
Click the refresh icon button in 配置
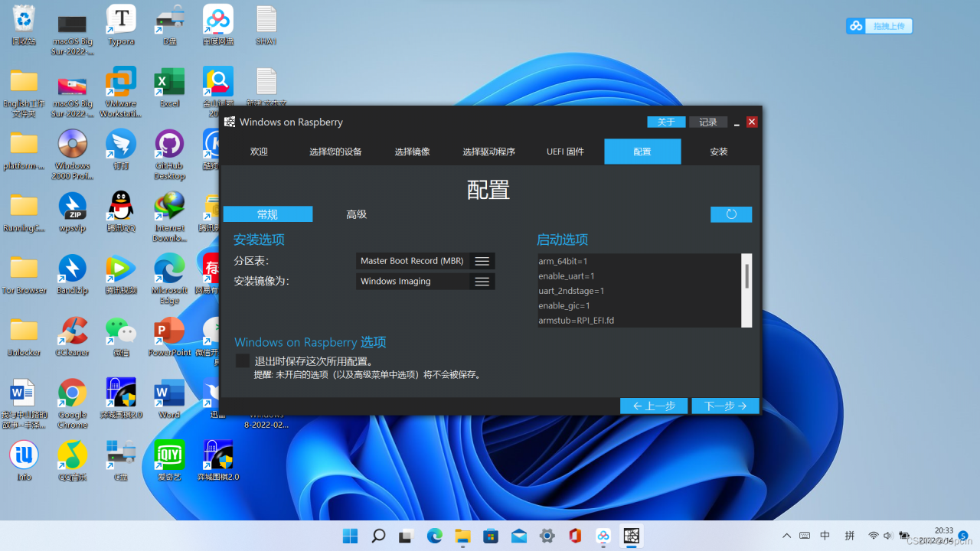pyautogui.click(x=731, y=214)
